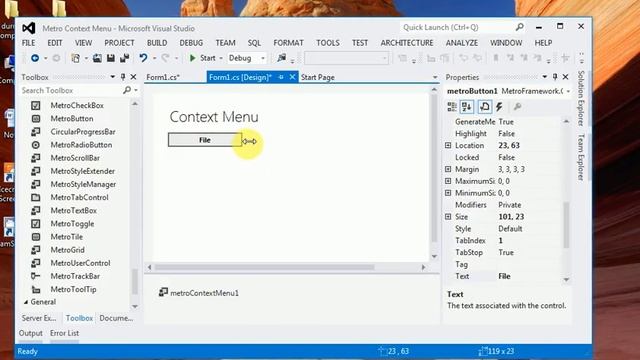The image size is (640, 360).
Task: Open the Output window tab
Action: tap(31, 333)
